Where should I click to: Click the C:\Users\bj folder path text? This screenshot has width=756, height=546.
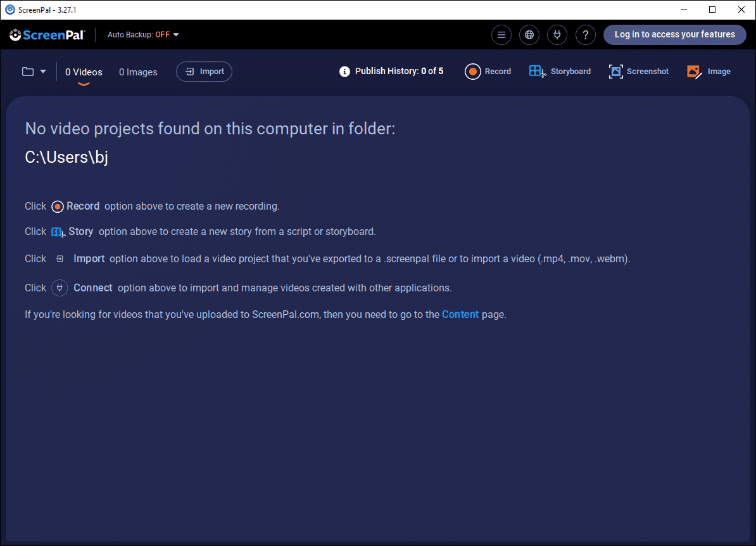(x=66, y=157)
